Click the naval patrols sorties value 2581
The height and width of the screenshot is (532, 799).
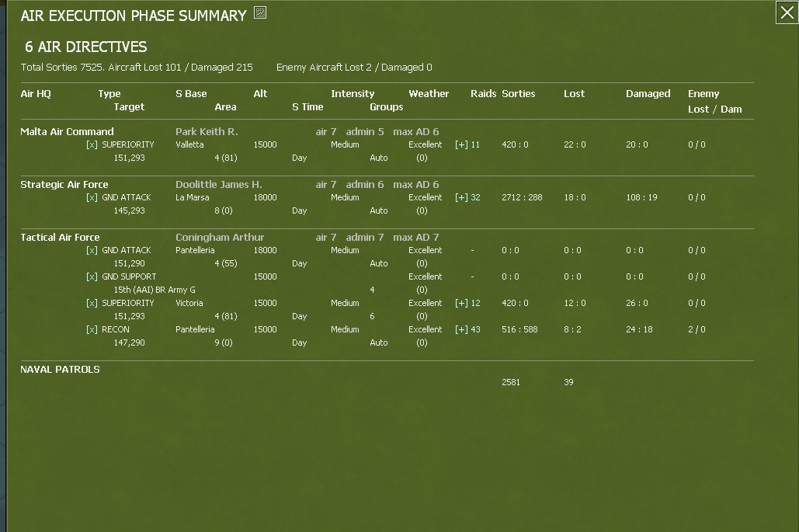coord(511,382)
